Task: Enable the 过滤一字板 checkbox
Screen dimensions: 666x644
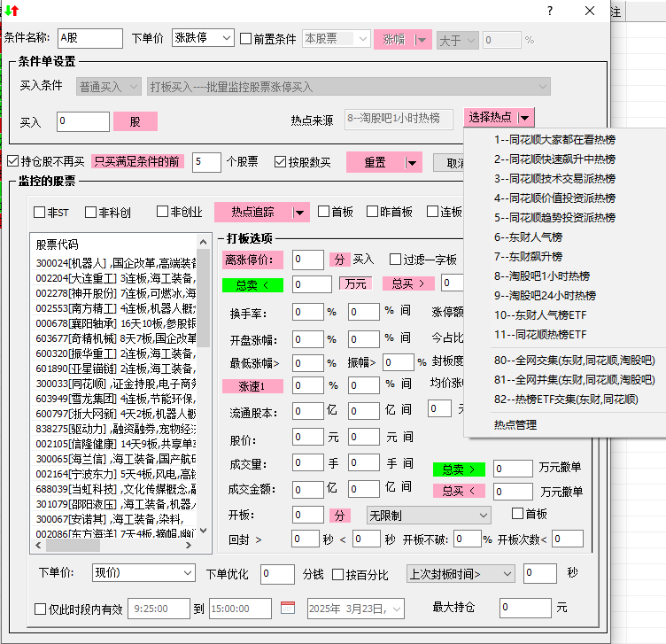Action: click(x=395, y=260)
